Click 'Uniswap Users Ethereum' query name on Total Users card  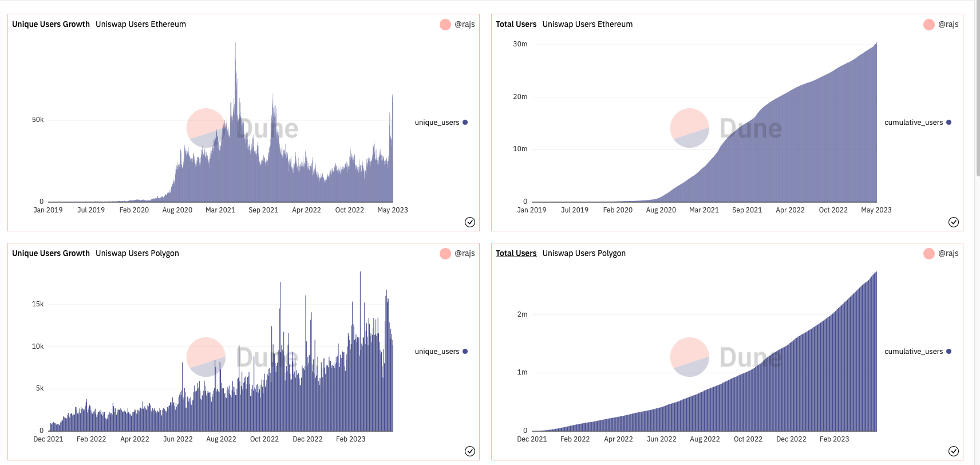pyautogui.click(x=587, y=24)
